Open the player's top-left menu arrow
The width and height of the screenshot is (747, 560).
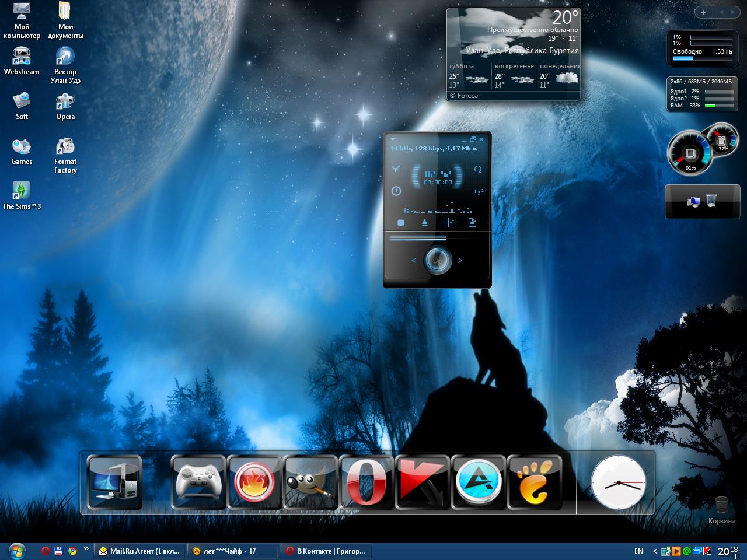click(393, 139)
